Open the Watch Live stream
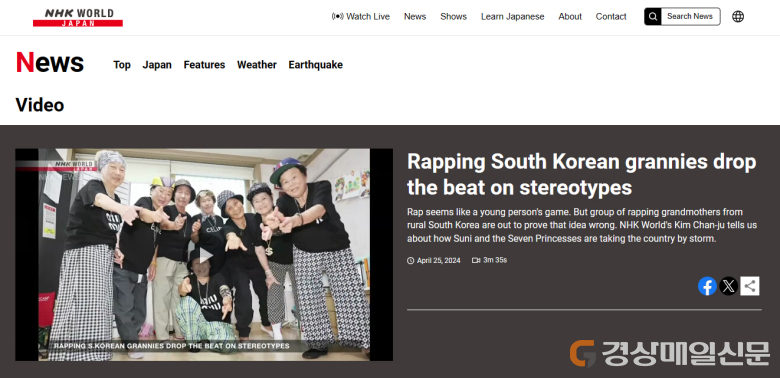Screen dimensions: 780x378 [361, 16]
